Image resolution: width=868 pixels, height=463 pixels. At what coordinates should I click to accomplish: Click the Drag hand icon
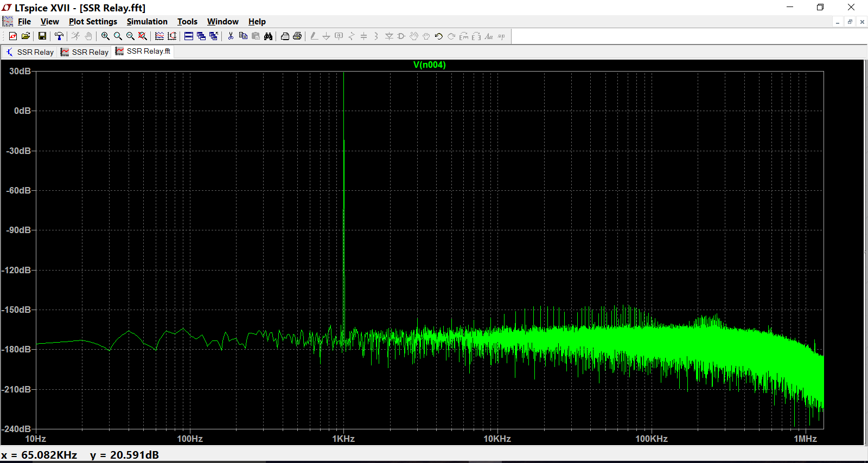click(x=426, y=36)
